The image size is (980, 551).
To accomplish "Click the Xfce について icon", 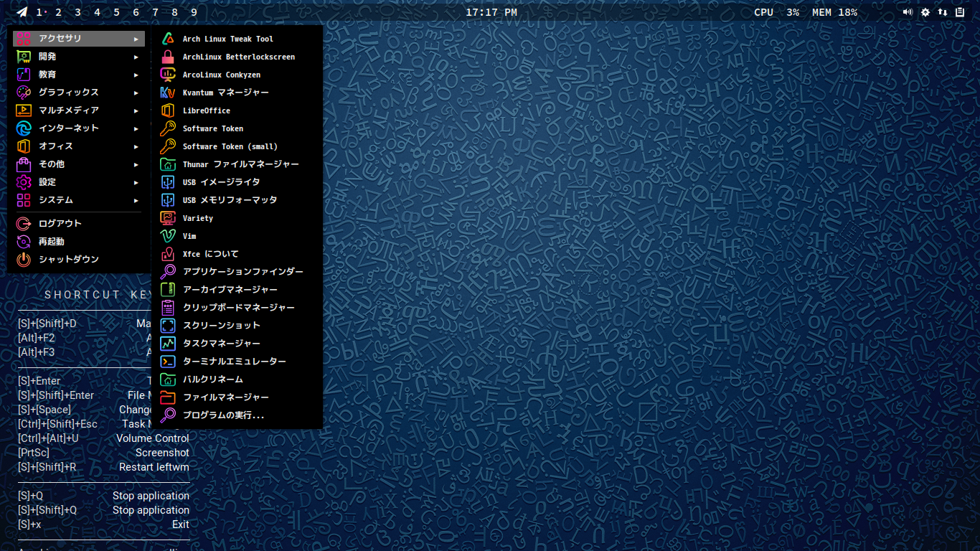I will tap(168, 254).
